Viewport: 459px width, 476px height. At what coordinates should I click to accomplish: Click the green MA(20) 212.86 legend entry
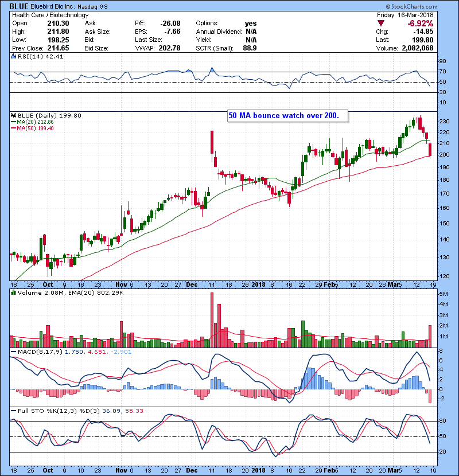(32, 122)
